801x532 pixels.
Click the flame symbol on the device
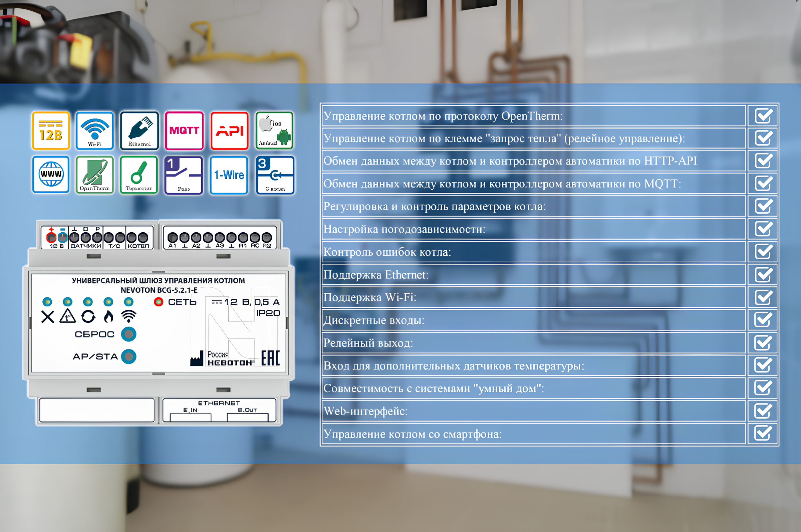[108, 316]
